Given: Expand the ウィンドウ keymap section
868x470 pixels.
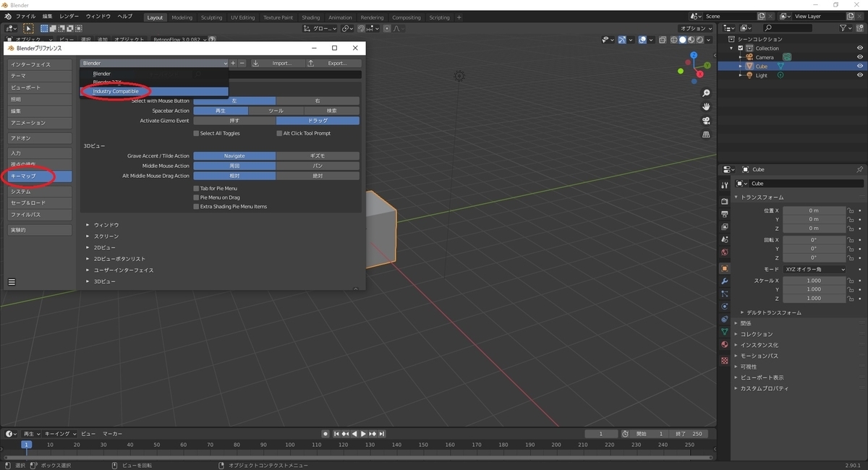Looking at the screenshot, I should pyautogui.click(x=88, y=225).
